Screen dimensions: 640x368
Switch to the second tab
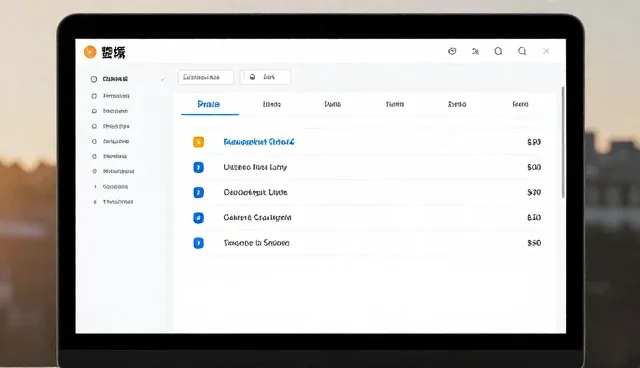tap(271, 104)
